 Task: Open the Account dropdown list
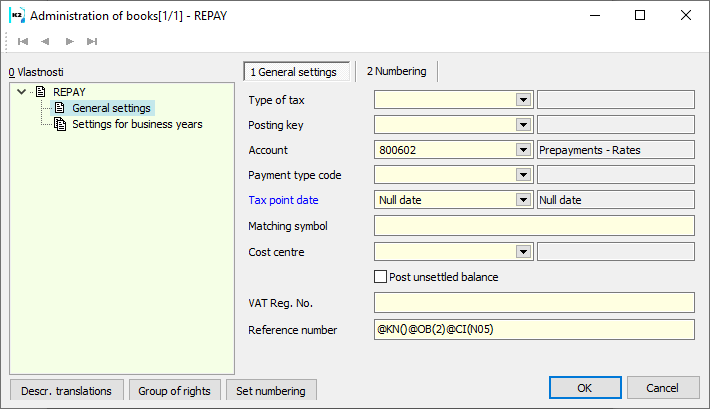[523, 150]
